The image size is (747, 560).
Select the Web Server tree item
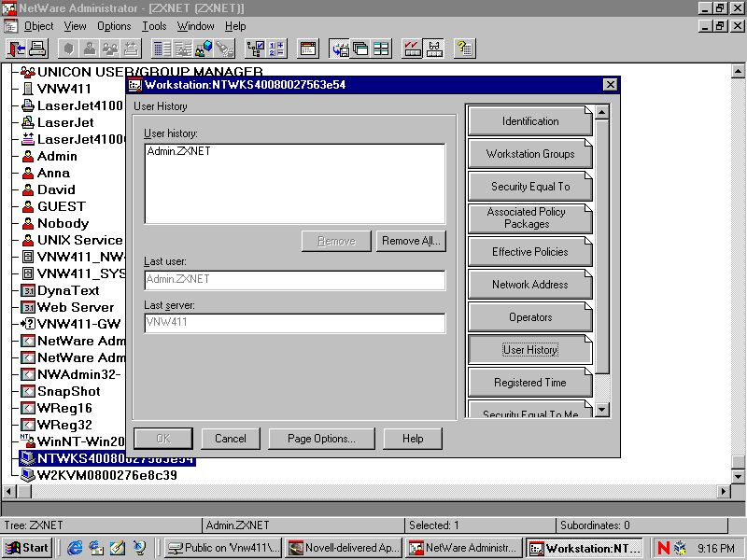(x=76, y=307)
